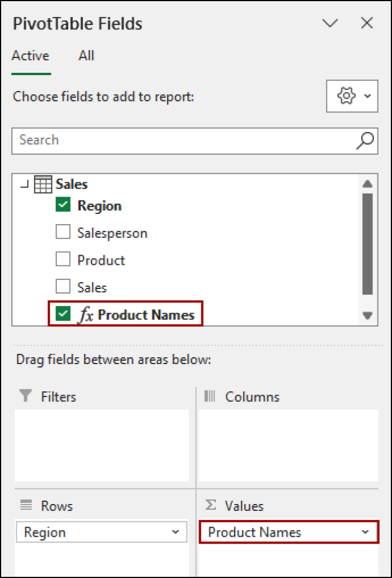Switch to the All tab
This screenshot has width=392, height=578.
point(86,55)
